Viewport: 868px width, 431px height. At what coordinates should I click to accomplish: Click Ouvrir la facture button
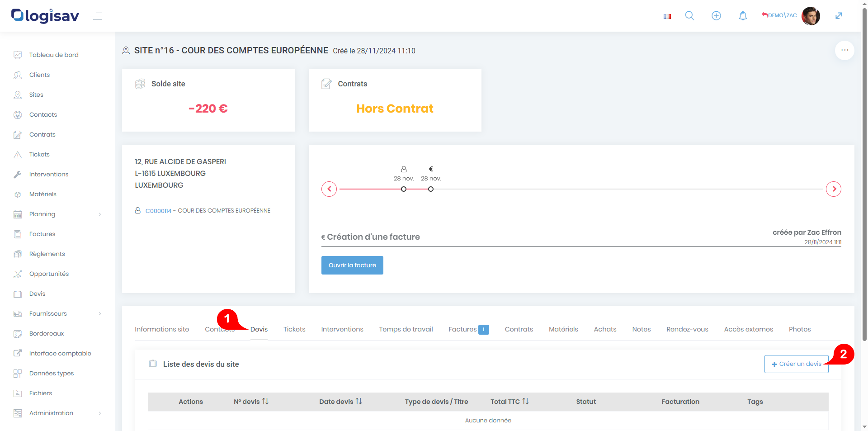[x=352, y=265]
